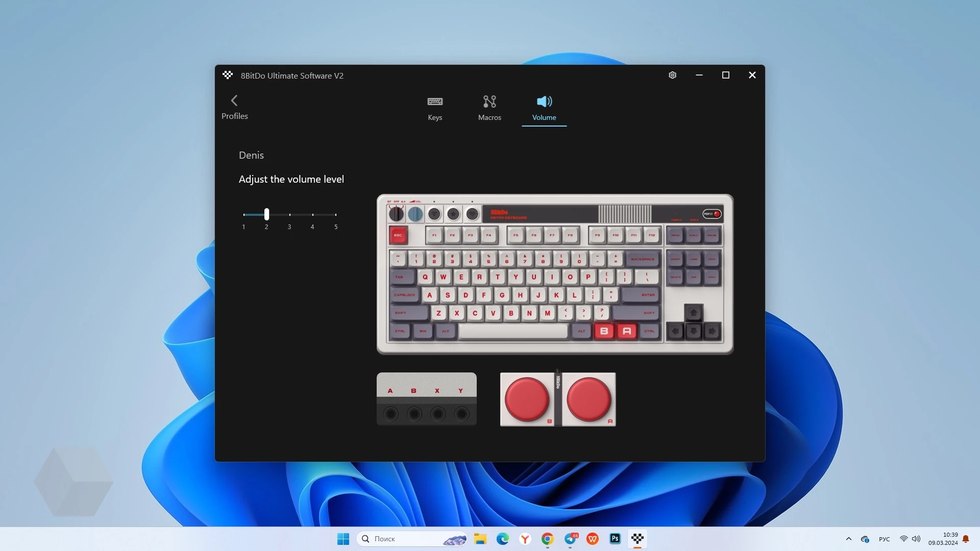This screenshot has width=980, height=551.
Task: Click right red Super Button A
Action: click(589, 399)
